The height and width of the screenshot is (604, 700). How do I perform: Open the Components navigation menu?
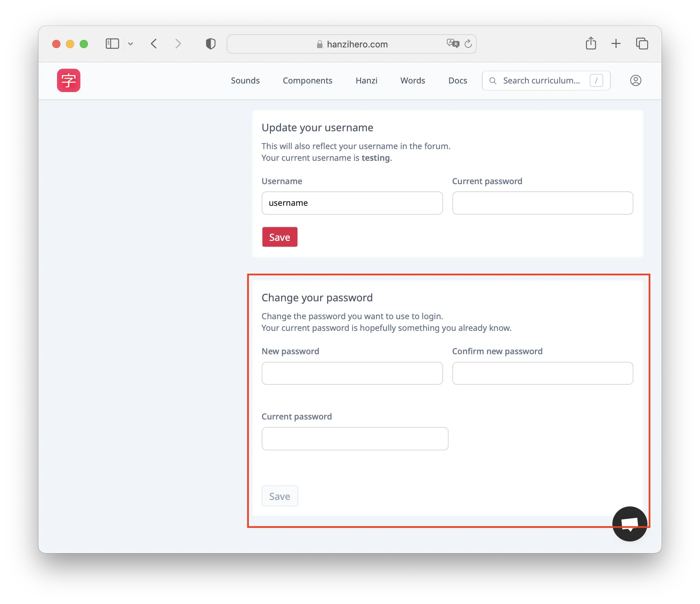pos(308,80)
